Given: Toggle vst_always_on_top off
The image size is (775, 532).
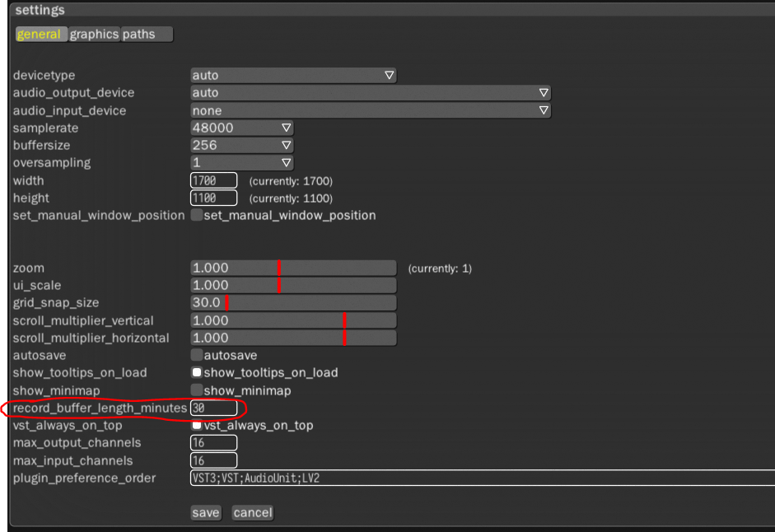Looking at the screenshot, I should point(196,426).
